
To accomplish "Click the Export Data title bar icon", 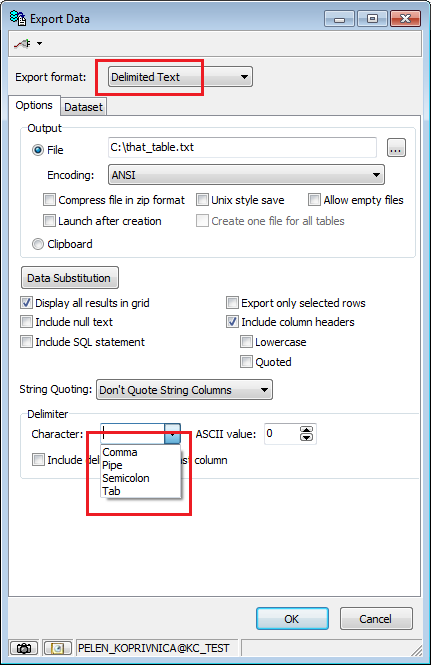I will 18,19.
